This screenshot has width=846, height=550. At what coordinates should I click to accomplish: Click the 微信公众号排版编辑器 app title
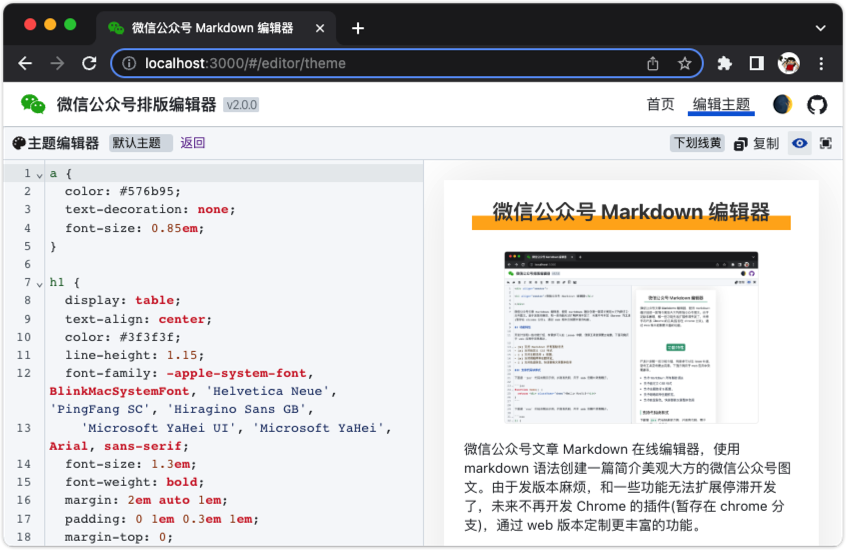click(137, 105)
